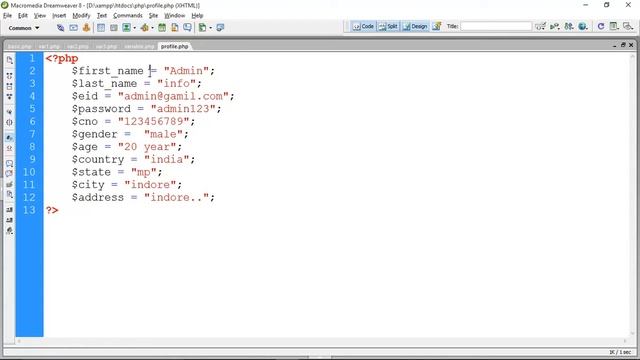Click the Remove Comment icon
Viewport: 640px width, 360px height.
pos(9,174)
